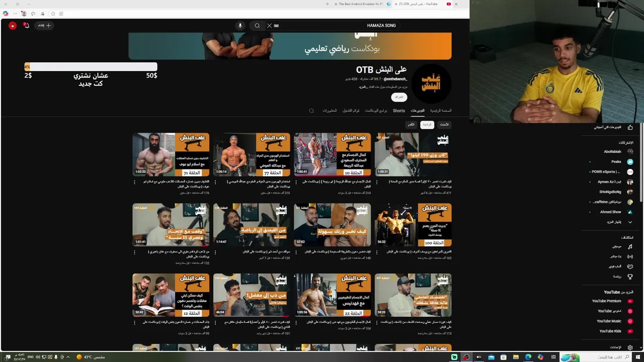Open the episode 10 bodybuilding video thumbnail
The image size is (644, 362).
pyautogui.click(x=333, y=154)
